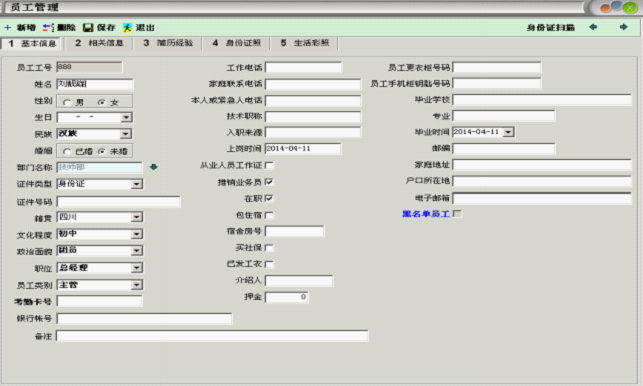Switch to the 身份证照 tab
The image size is (643, 386).
pos(236,43)
